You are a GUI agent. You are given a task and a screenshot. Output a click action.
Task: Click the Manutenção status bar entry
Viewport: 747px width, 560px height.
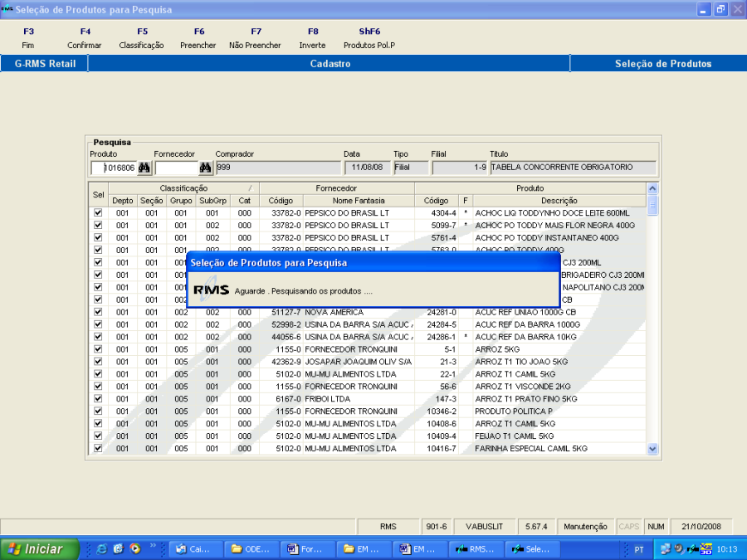[x=585, y=526]
